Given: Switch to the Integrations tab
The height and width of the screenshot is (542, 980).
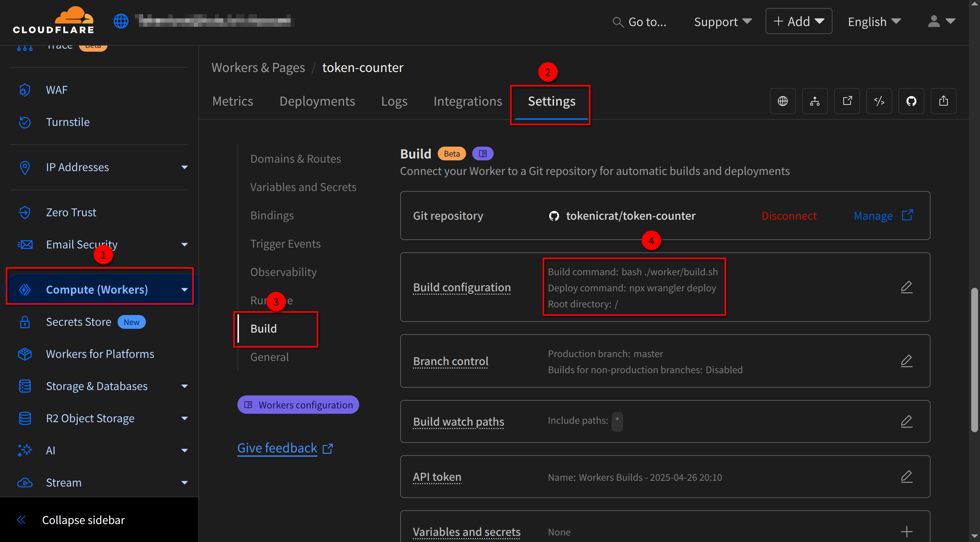Looking at the screenshot, I should click(x=468, y=101).
